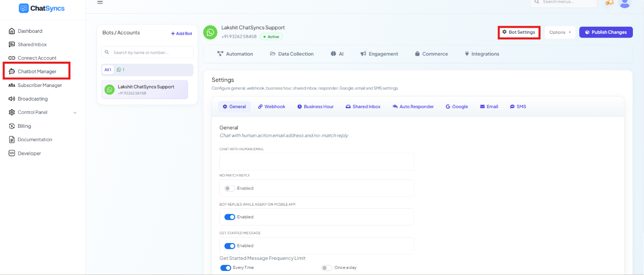Switch to the Webhook settings tab
Image resolution: width=644 pixels, height=275 pixels.
(271, 107)
